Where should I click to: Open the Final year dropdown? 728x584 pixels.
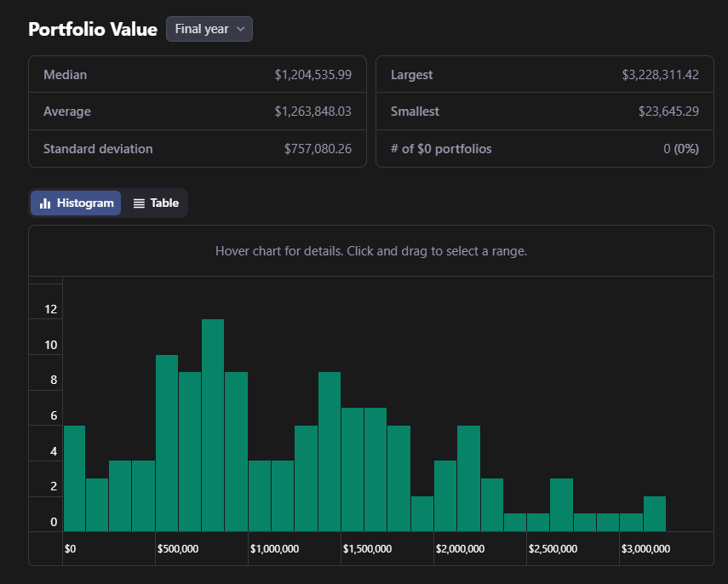coord(209,29)
